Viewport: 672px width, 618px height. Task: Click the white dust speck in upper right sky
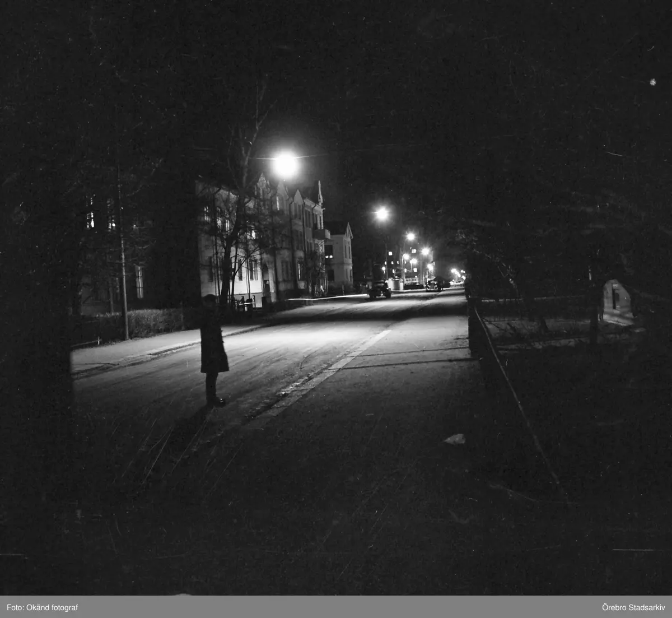652,82
